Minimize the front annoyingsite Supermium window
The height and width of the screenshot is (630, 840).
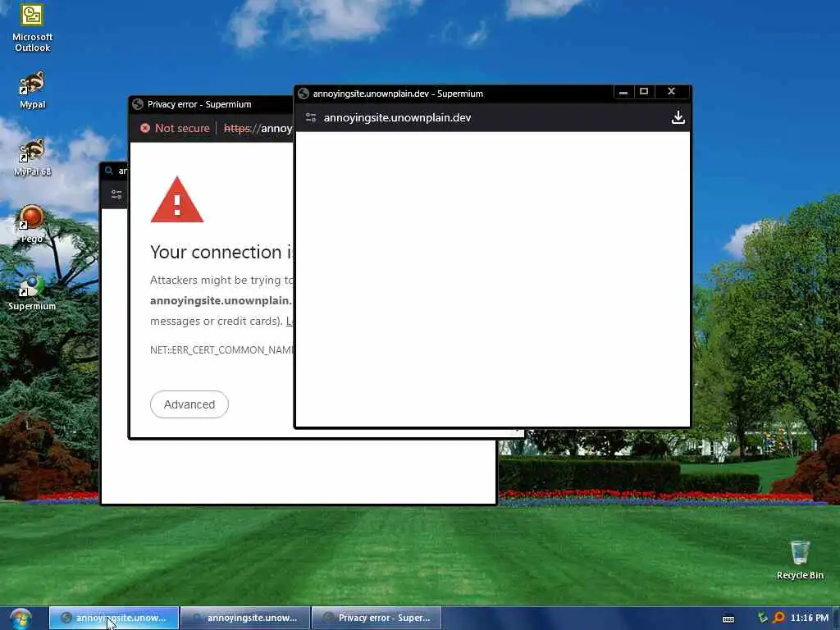623,92
